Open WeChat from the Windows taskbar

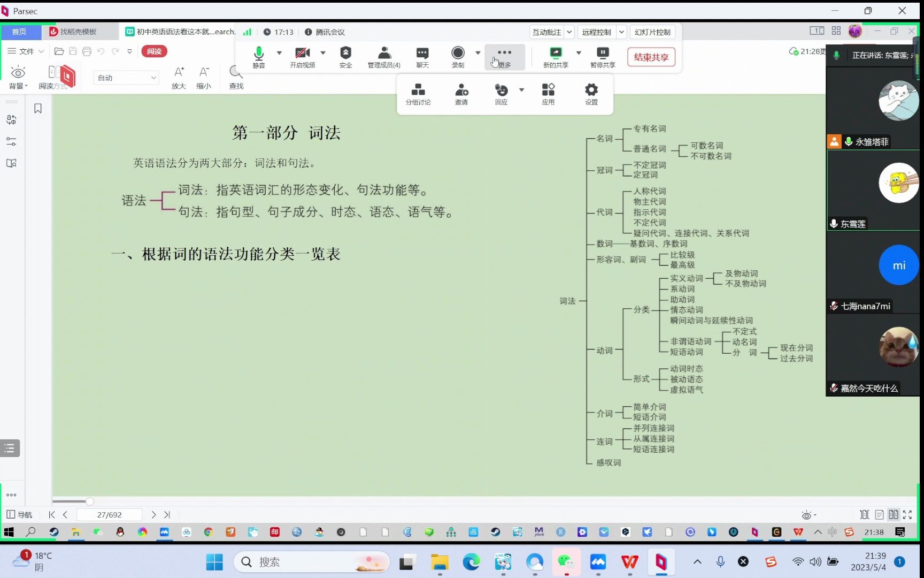[x=566, y=562]
